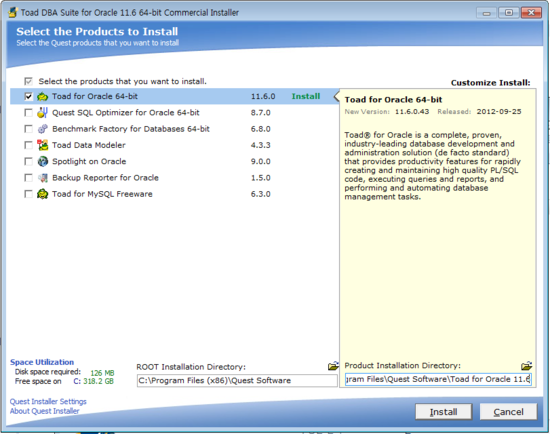Click new version 11.6.0.43 text
This screenshot has height=434, width=550.
[412, 112]
